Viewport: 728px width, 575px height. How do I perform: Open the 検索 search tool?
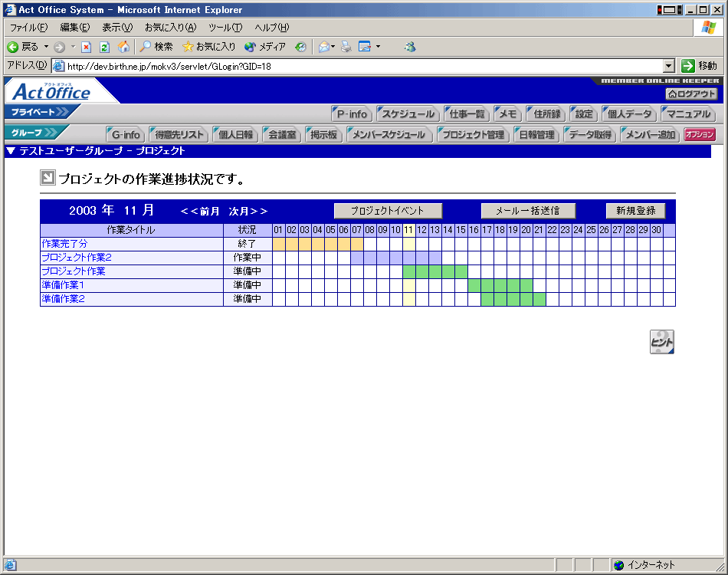click(156, 47)
